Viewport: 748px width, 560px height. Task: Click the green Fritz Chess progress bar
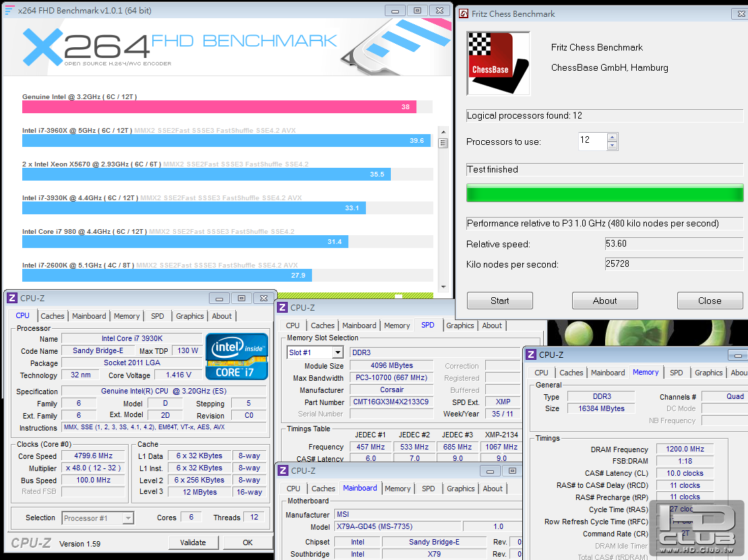[604, 193]
